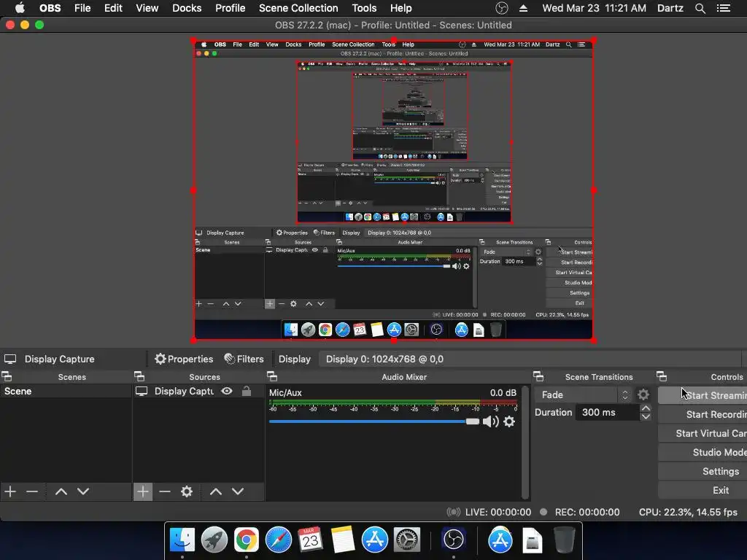
Task: Open Settings from Controls panel
Action: pyautogui.click(x=703, y=472)
